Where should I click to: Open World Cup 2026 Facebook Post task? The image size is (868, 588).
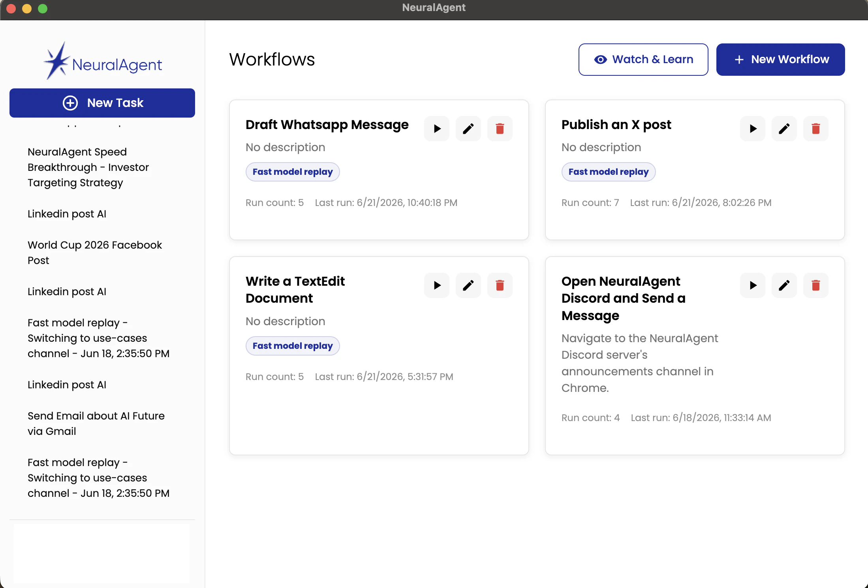(95, 253)
